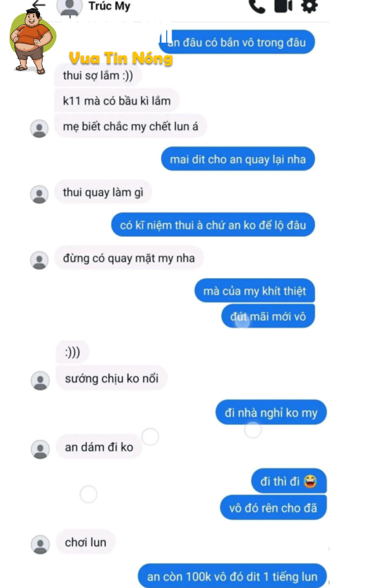Tap the back arrow in the chat header

(39, 5)
